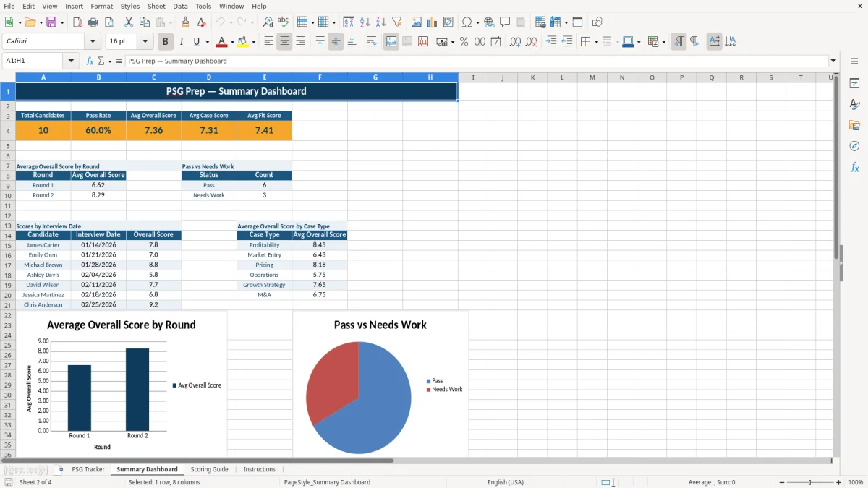Click the zoom out minus button
The image size is (868, 488).
point(780,482)
